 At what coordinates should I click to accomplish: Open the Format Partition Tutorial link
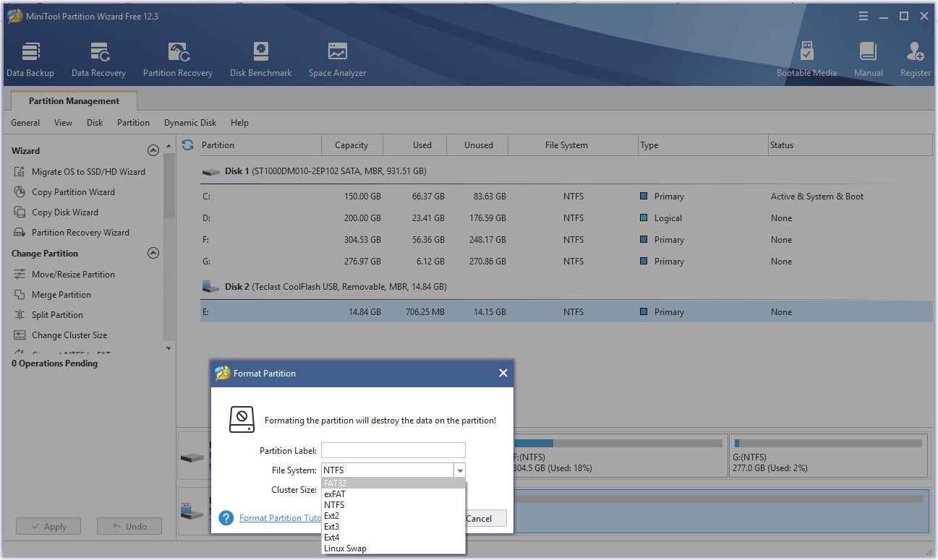click(x=281, y=518)
